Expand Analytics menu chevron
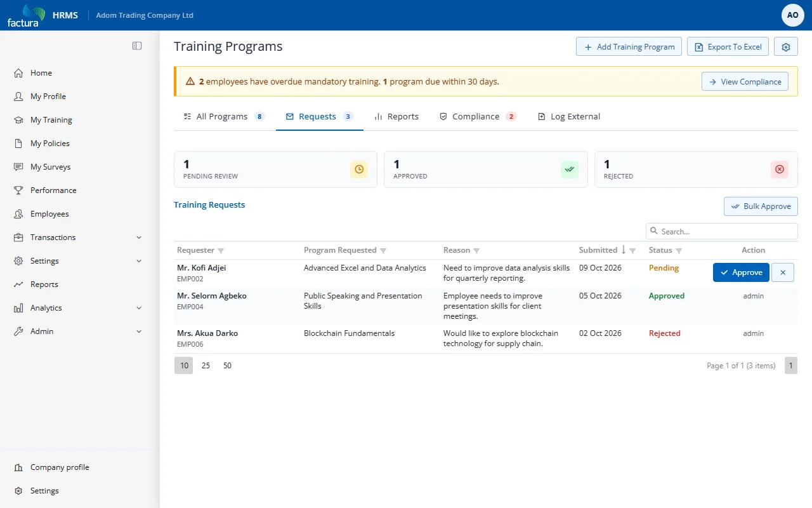 click(139, 308)
